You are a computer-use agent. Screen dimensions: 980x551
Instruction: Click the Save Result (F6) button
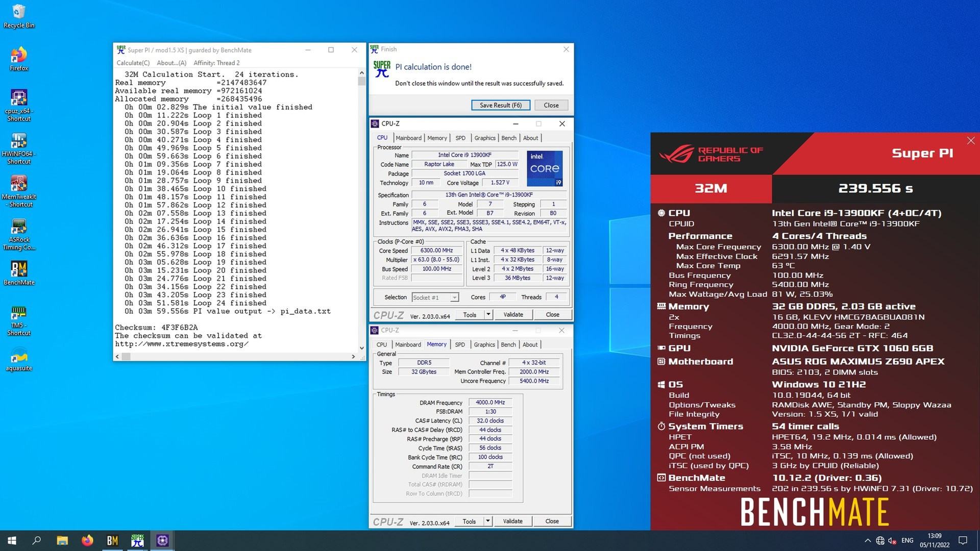pyautogui.click(x=500, y=105)
